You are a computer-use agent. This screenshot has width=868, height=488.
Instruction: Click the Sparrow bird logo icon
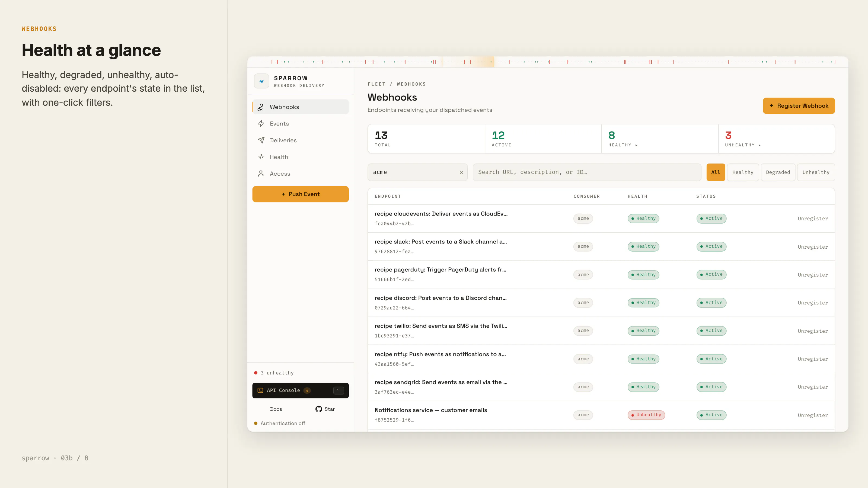pos(261,81)
